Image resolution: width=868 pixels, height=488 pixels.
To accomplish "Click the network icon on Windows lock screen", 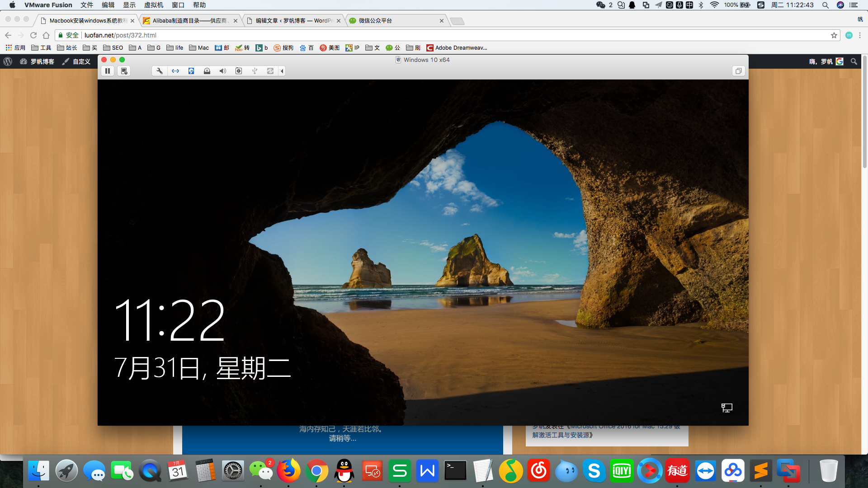I will [x=727, y=408].
